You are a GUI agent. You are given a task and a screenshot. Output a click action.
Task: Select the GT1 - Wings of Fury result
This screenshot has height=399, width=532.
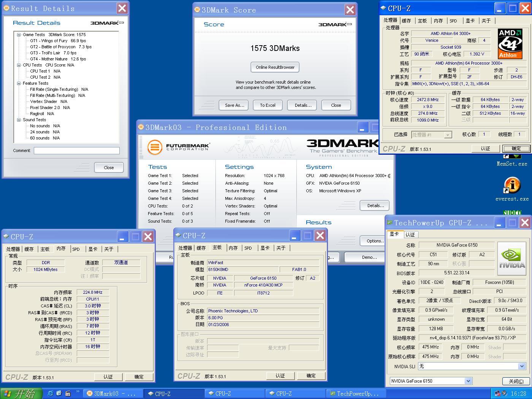[58, 41]
